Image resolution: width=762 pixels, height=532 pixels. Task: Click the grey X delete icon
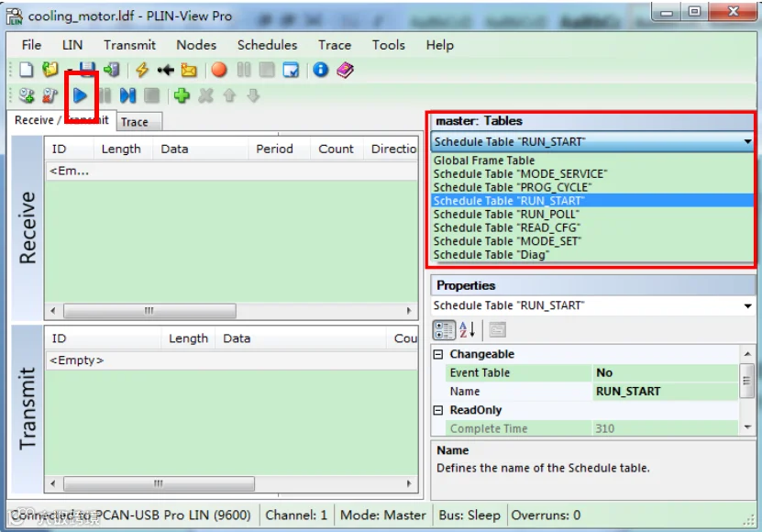[x=205, y=95]
